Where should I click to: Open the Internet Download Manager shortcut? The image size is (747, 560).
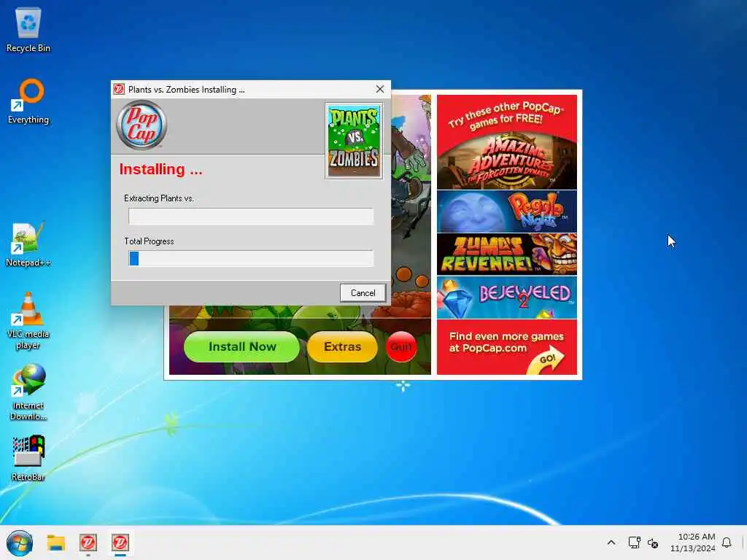(28, 392)
